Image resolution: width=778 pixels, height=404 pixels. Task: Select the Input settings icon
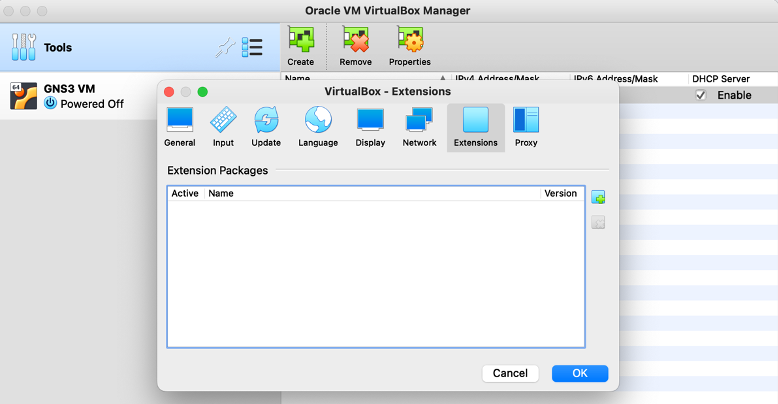(223, 127)
